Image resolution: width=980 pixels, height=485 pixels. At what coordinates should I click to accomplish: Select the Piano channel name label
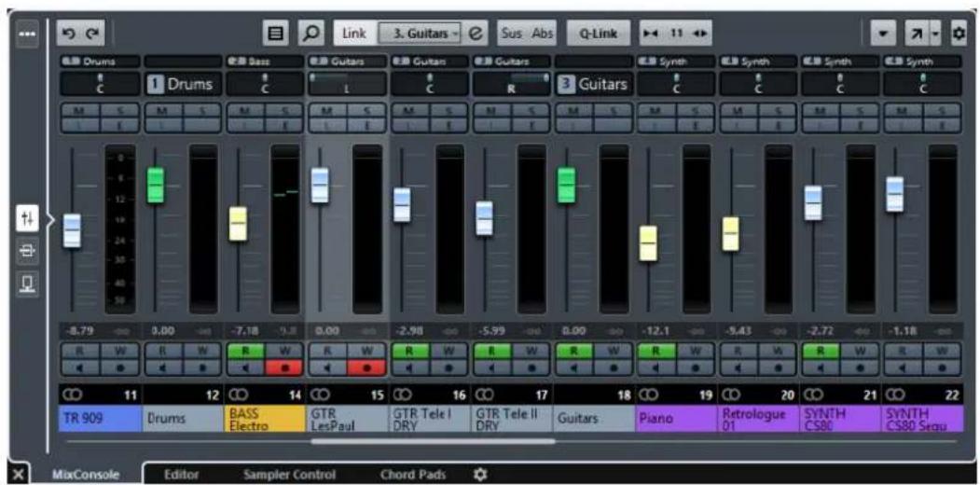click(x=676, y=419)
